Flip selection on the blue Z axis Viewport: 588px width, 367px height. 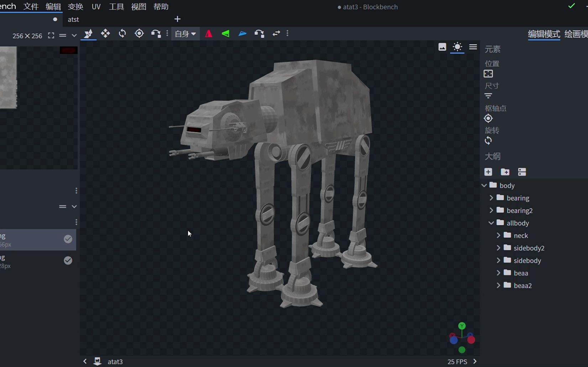(243, 34)
